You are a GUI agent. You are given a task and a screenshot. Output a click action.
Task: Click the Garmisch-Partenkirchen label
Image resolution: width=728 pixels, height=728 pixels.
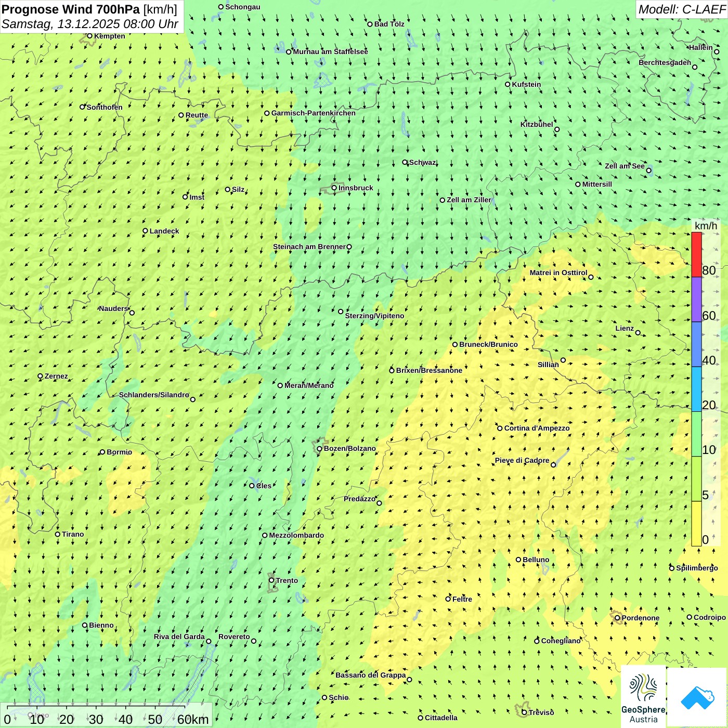[x=314, y=113]
